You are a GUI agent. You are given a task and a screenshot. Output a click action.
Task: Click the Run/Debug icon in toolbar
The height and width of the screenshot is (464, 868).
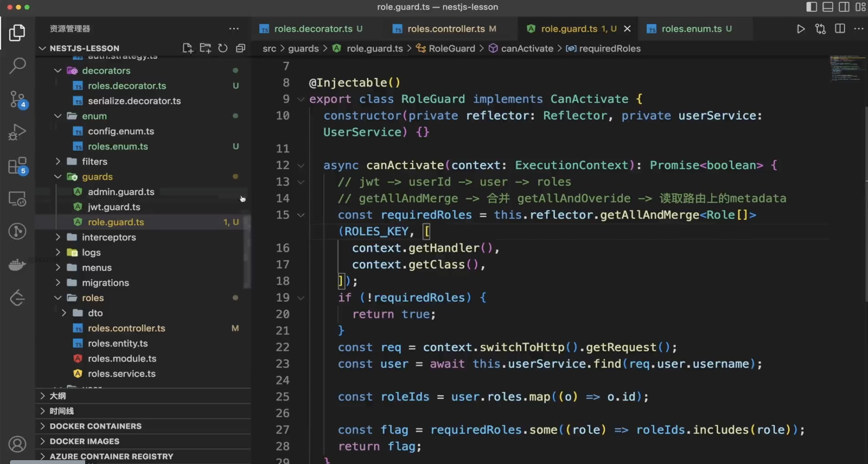pyautogui.click(x=801, y=29)
